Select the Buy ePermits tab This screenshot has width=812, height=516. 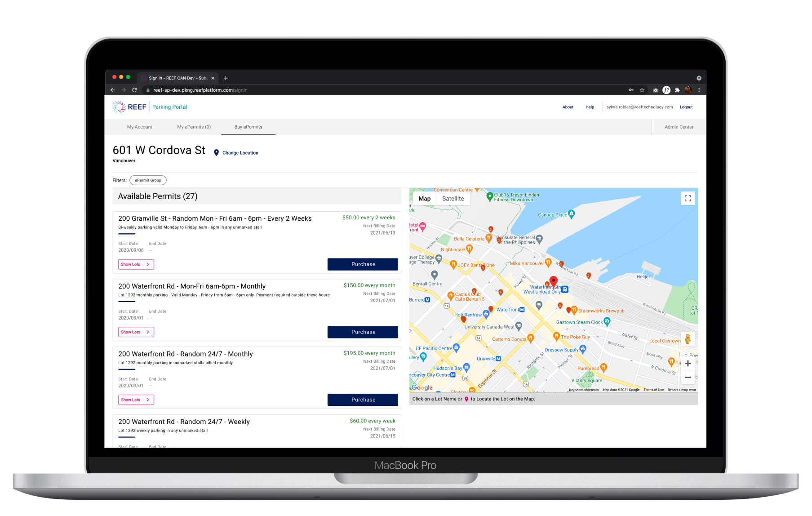[248, 127]
